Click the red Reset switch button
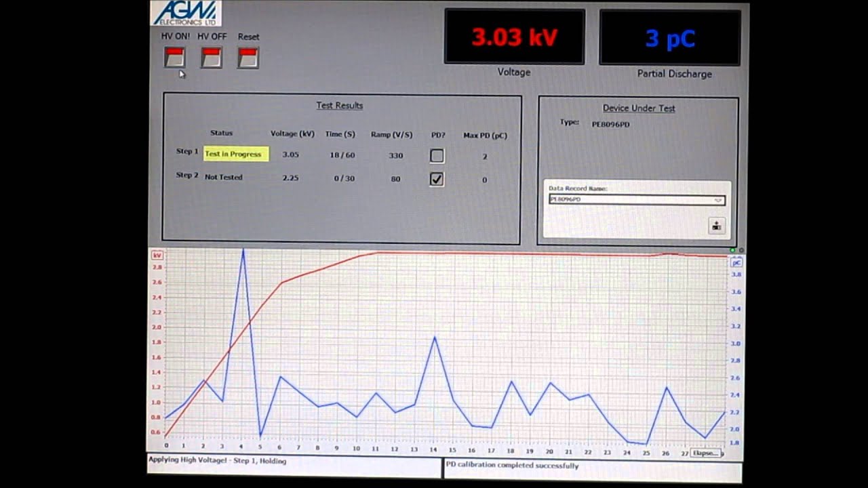Viewport: 868px width, 488px height. click(248, 58)
